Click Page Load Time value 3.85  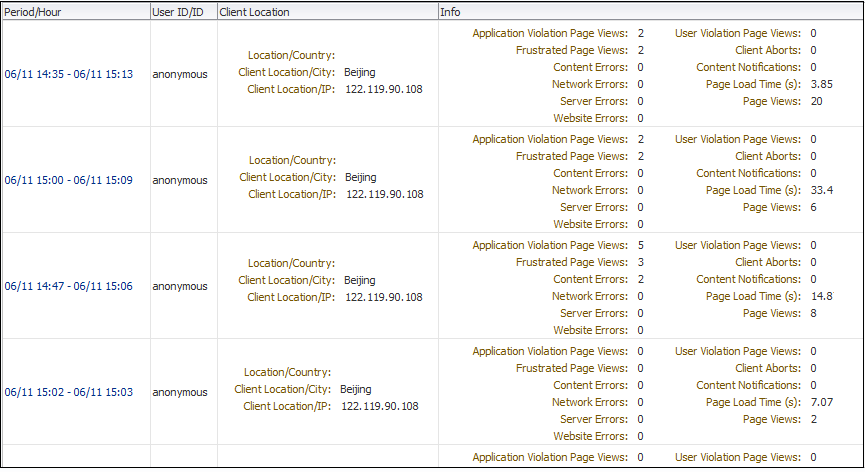pos(821,84)
